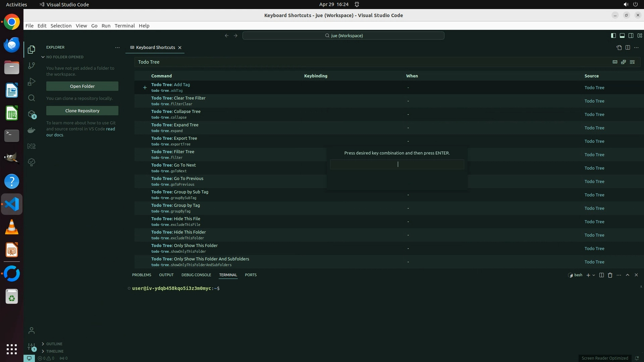Toggle Record Keys in search box
This screenshot has height=362, width=644.
click(615, 62)
